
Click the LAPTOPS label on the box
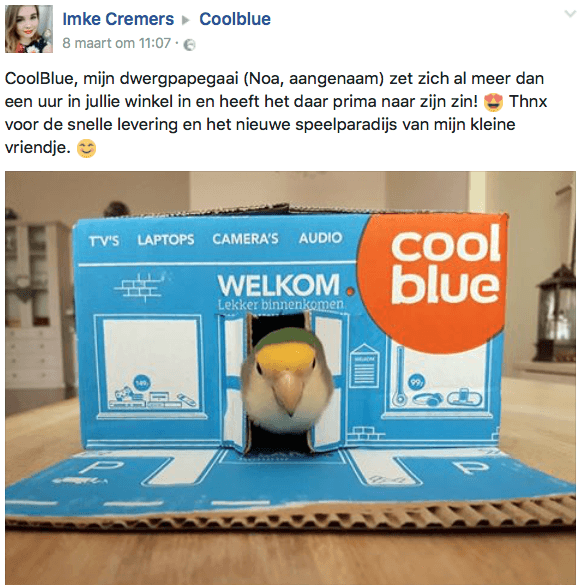166,240
